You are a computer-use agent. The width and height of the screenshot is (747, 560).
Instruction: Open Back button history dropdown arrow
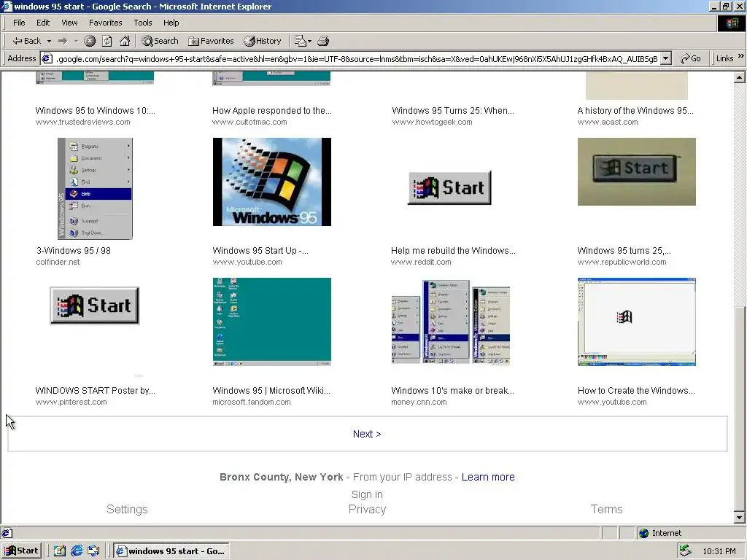(49, 41)
